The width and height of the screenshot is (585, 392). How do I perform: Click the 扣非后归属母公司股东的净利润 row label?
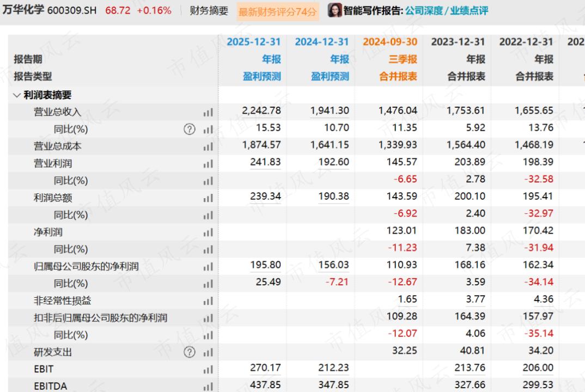point(100,318)
